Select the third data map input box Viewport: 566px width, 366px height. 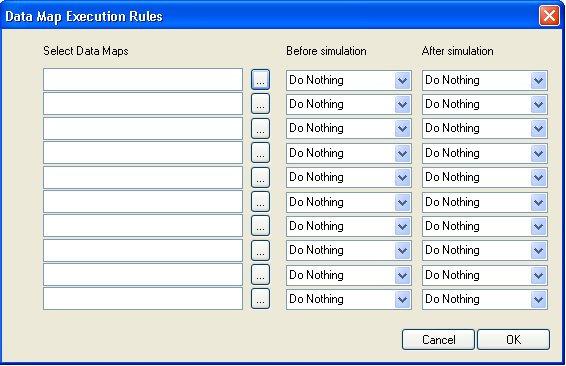point(143,128)
